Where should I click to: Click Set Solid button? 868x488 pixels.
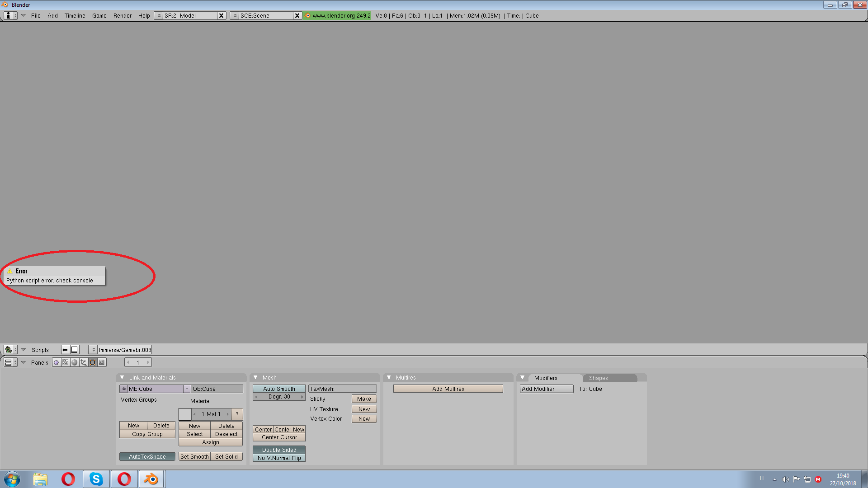point(226,457)
